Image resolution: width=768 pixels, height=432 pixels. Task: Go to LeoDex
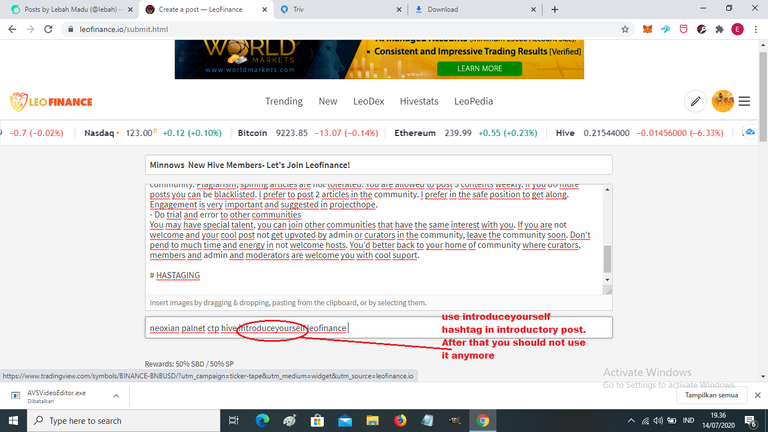pos(368,101)
